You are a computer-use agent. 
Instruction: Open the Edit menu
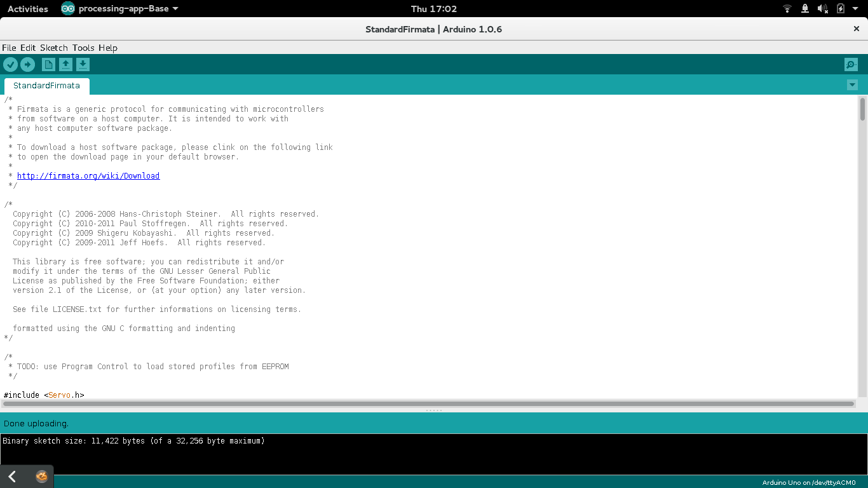28,48
